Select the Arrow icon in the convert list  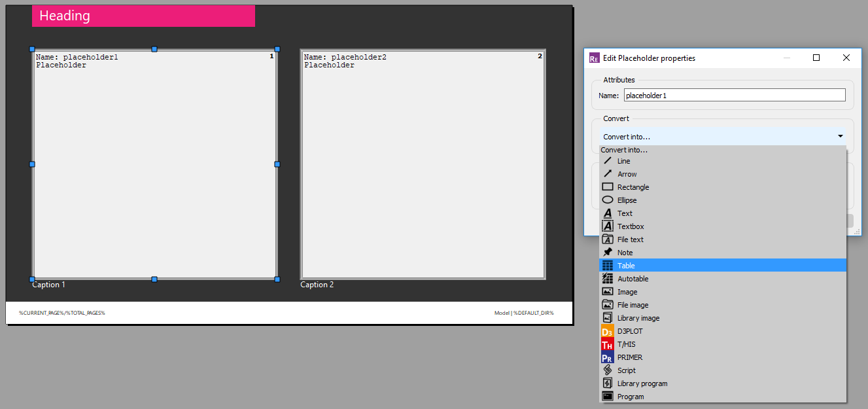608,174
